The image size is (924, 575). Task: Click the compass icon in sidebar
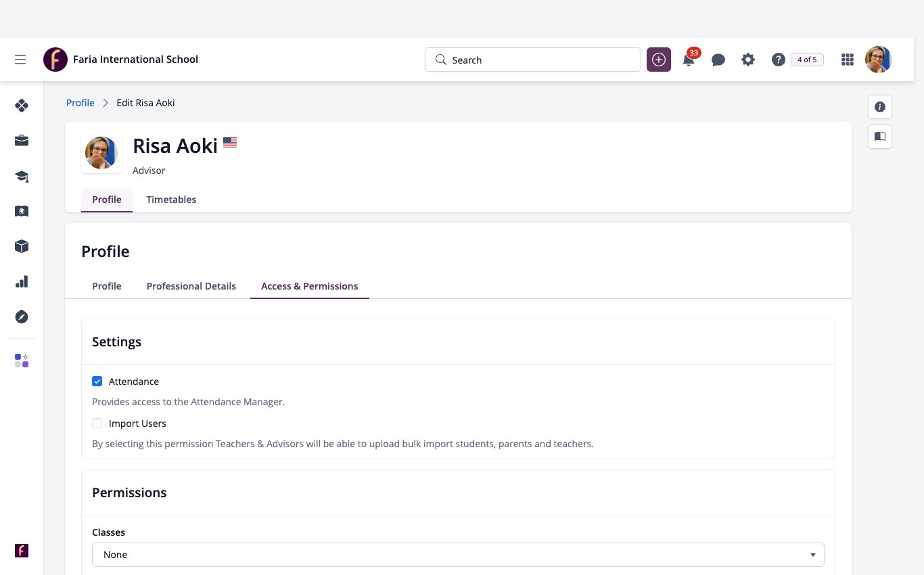(22, 317)
